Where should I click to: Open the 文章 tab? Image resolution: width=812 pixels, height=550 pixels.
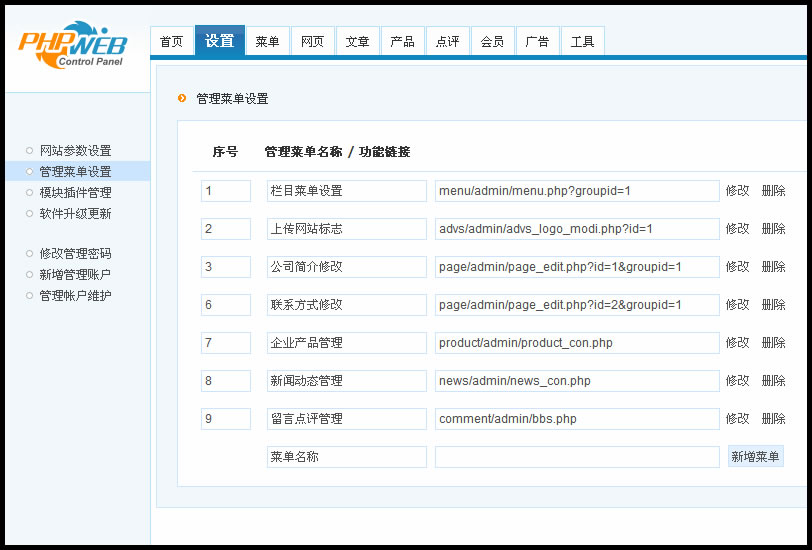[357, 42]
